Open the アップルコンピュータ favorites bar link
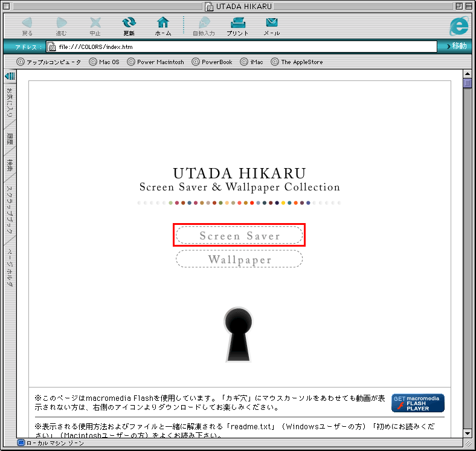This screenshot has width=476, height=451. pyautogui.click(x=48, y=62)
